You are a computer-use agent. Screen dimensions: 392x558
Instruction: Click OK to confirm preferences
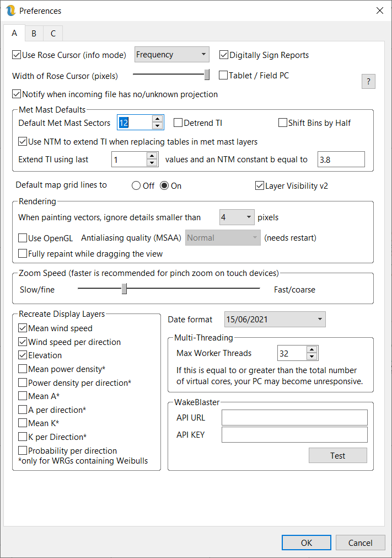(306, 543)
